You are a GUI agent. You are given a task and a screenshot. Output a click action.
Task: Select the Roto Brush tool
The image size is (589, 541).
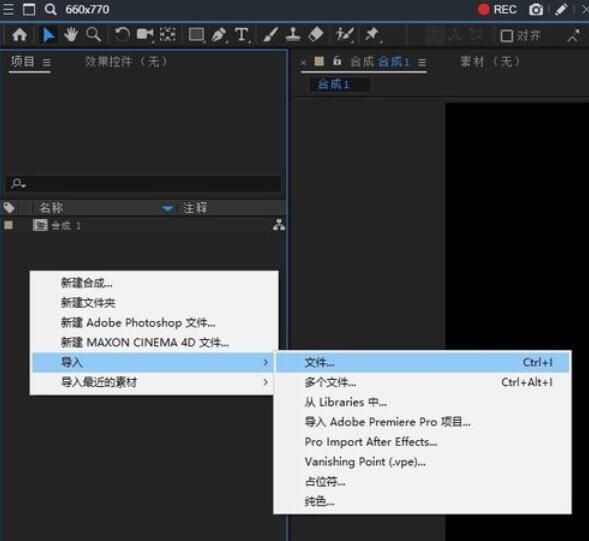[x=344, y=35]
